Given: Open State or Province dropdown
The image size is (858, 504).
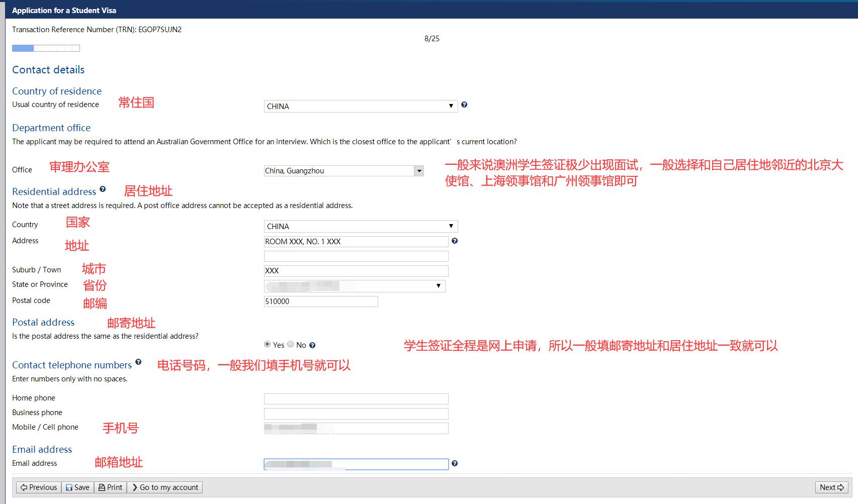Looking at the screenshot, I should 355,286.
